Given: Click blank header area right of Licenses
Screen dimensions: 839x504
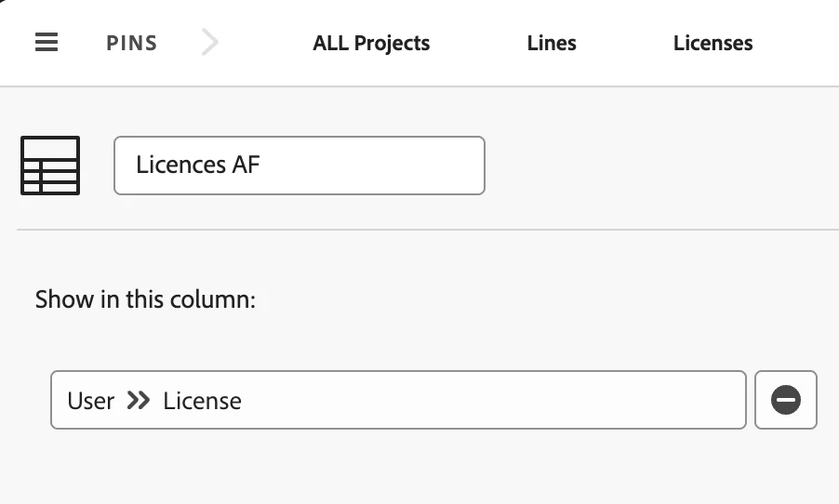Looking at the screenshot, I should tap(800, 43).
